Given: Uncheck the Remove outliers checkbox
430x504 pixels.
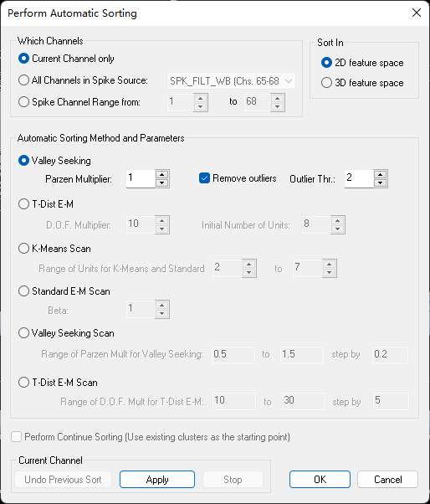Looking at the screenshot, I should [205, 178].
